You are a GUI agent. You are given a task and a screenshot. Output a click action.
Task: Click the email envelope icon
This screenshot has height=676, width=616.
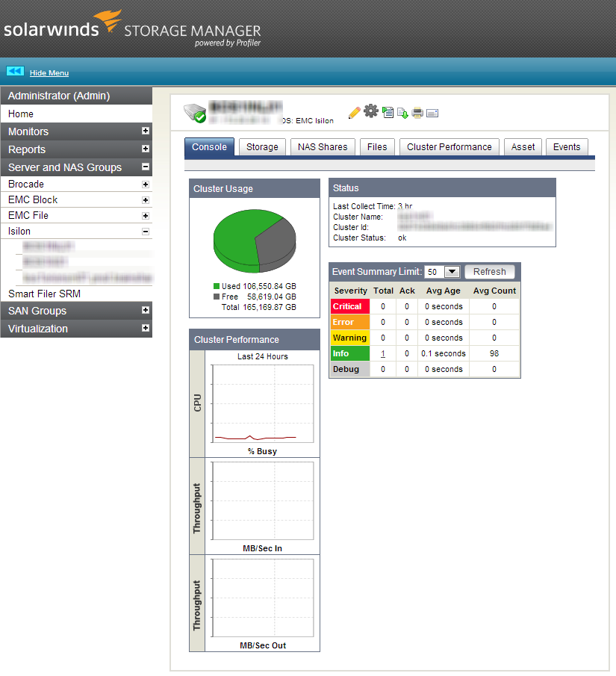click(x=432, y=114)
